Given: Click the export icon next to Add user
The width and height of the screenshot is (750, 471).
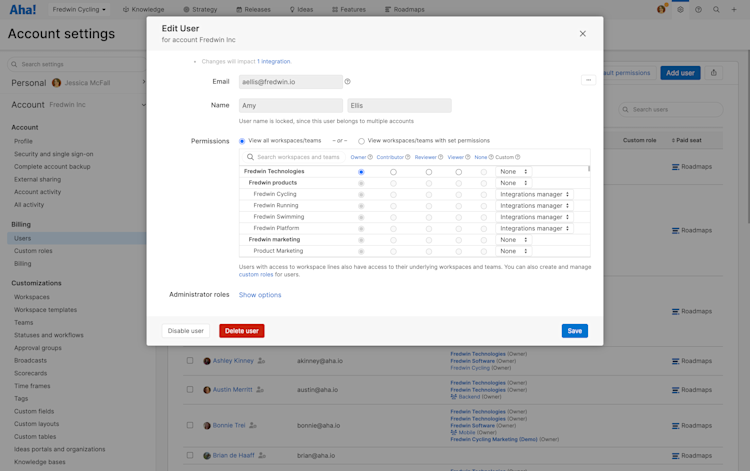Looking at the screenshot, I should (x=714, y=73).
